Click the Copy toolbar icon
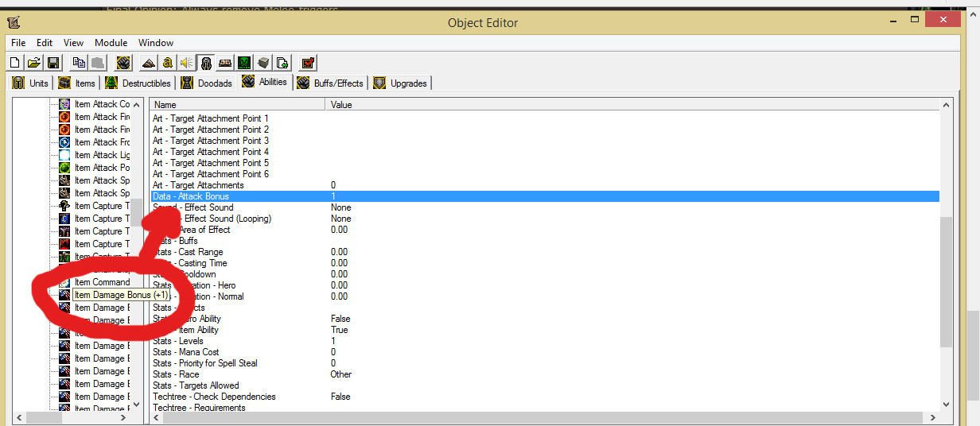 [79, 62]
